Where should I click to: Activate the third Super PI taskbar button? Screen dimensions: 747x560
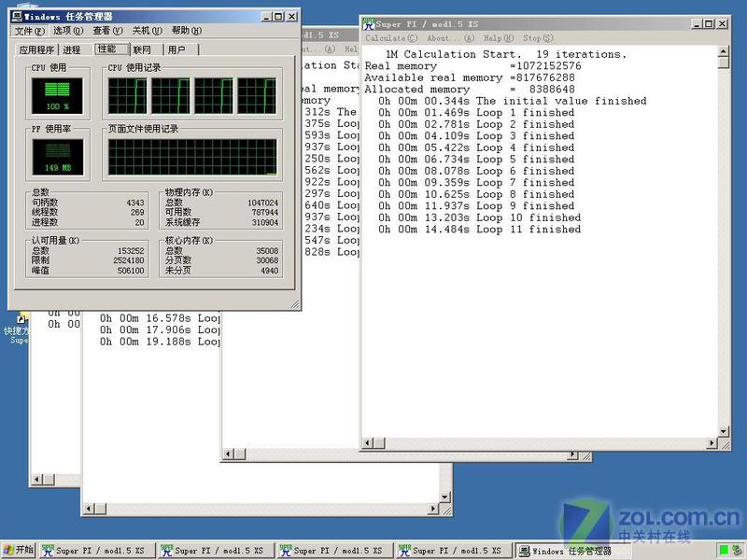point(334,551)
